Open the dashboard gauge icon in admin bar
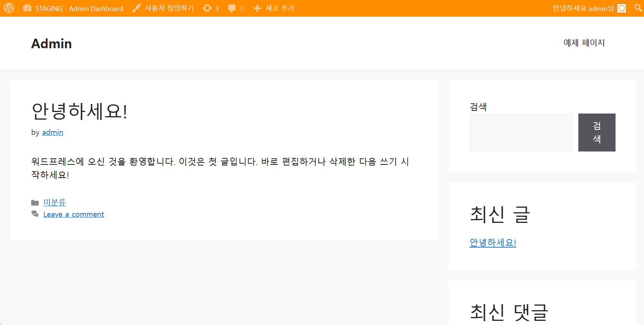 click(x=27, y=8)
